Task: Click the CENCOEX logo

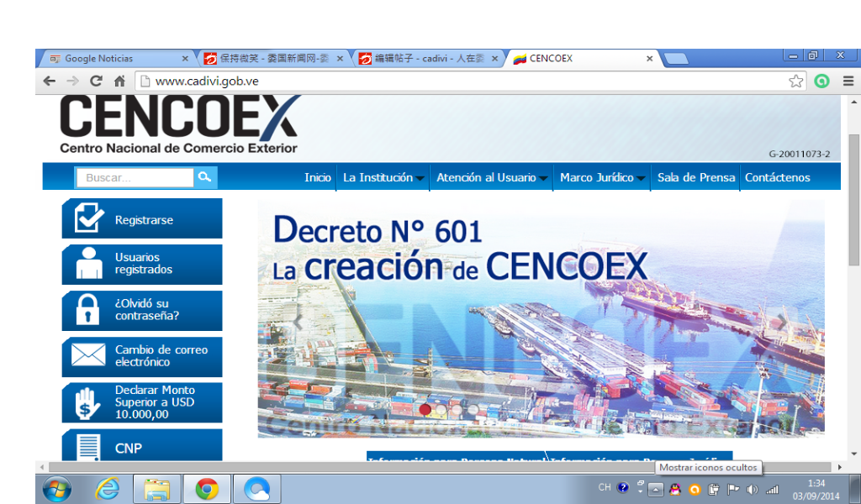Action: point(179,124)
